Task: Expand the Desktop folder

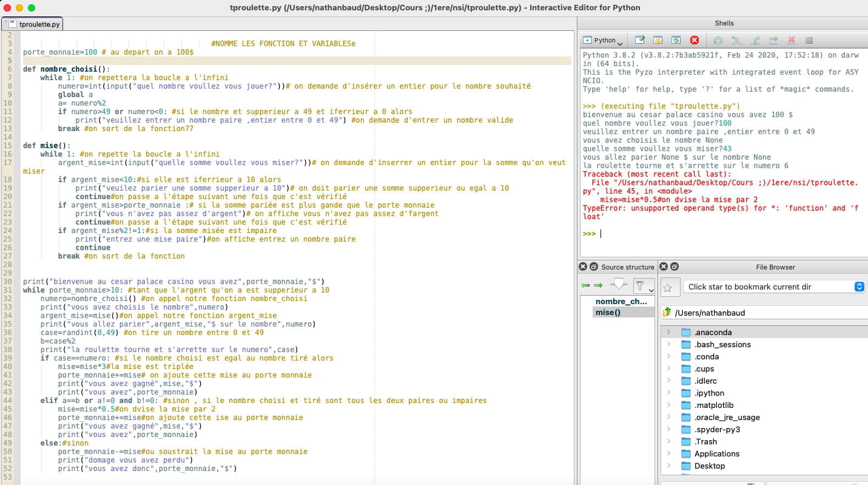Action: [668, 466]
